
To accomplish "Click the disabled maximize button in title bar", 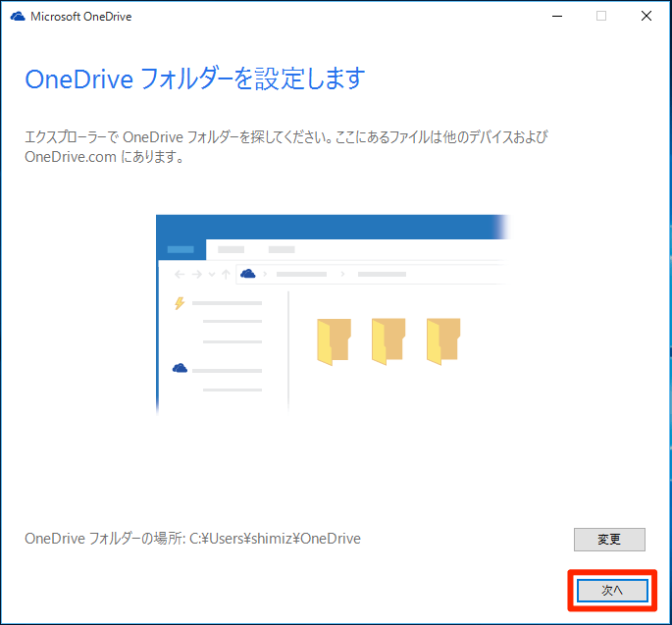I will coord(601,17).
